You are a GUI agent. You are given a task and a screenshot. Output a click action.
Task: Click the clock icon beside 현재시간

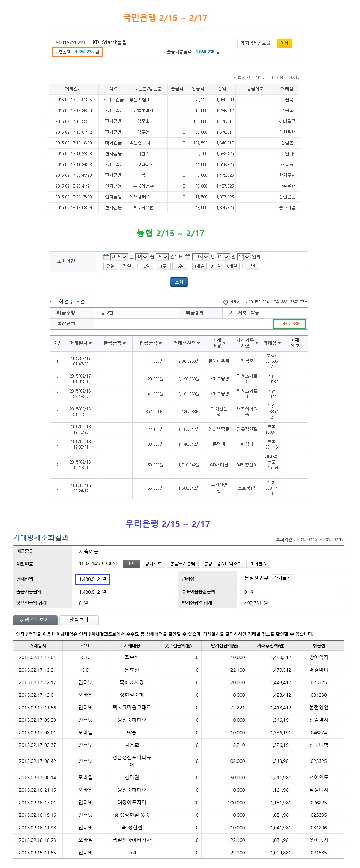[x=225, y=302]
